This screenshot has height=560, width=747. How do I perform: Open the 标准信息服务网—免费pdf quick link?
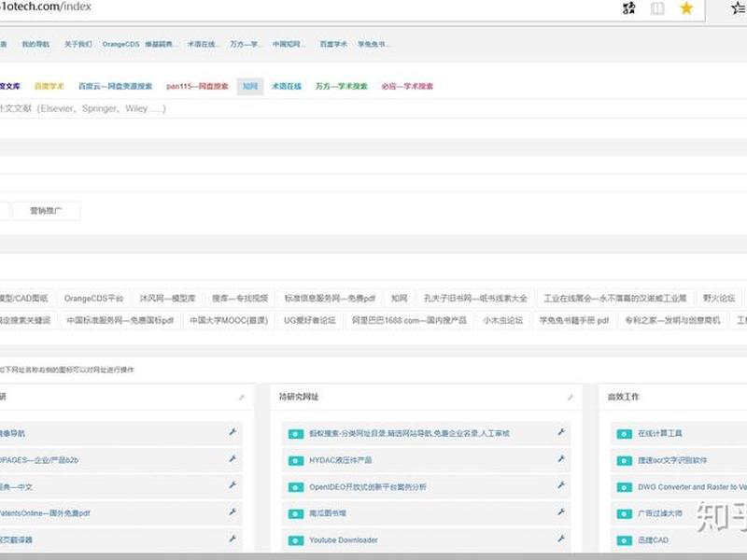[330, 299]
